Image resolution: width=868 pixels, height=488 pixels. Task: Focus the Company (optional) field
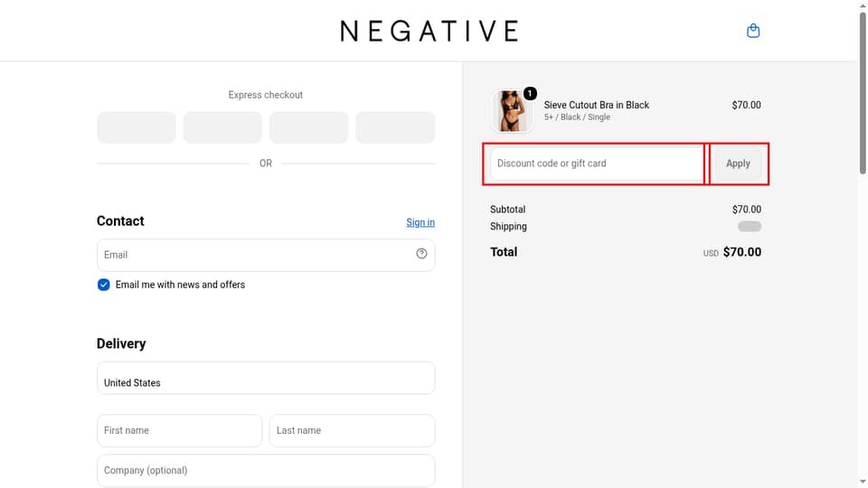[x=266, y=470]
